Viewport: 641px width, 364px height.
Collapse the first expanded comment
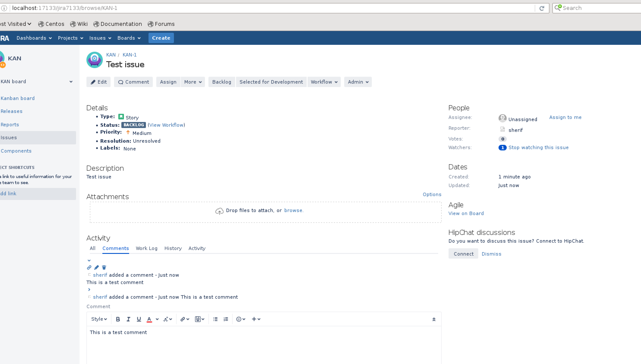point(89,261)
